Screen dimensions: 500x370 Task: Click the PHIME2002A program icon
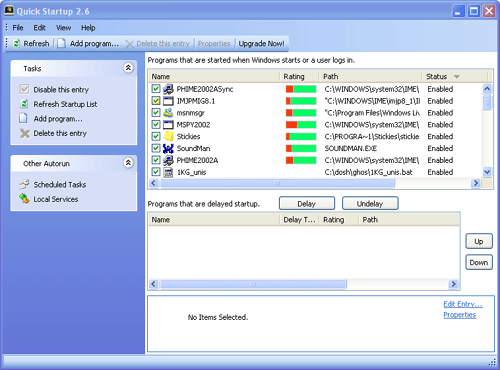168,160
